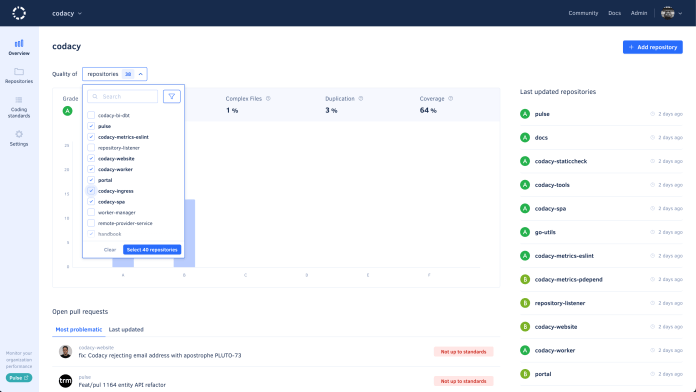Open the email address fix pull request

pos(160,355)
